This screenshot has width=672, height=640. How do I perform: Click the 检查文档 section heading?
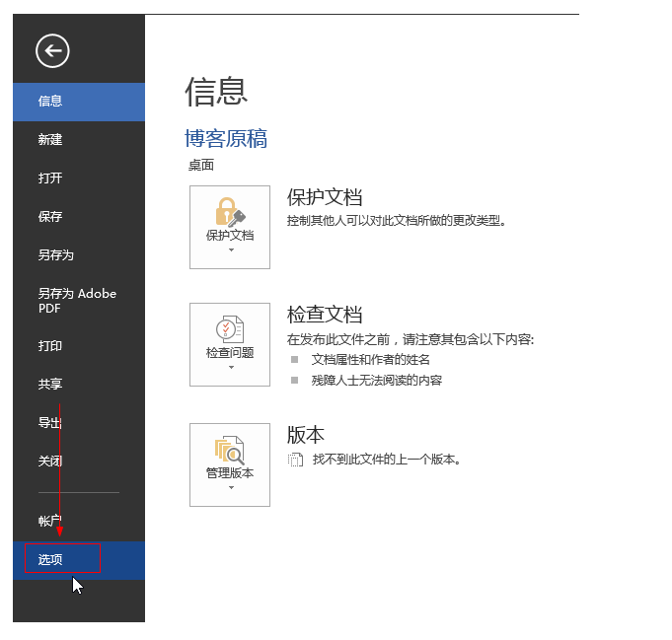pyautogui.click(x=325, y=315)
